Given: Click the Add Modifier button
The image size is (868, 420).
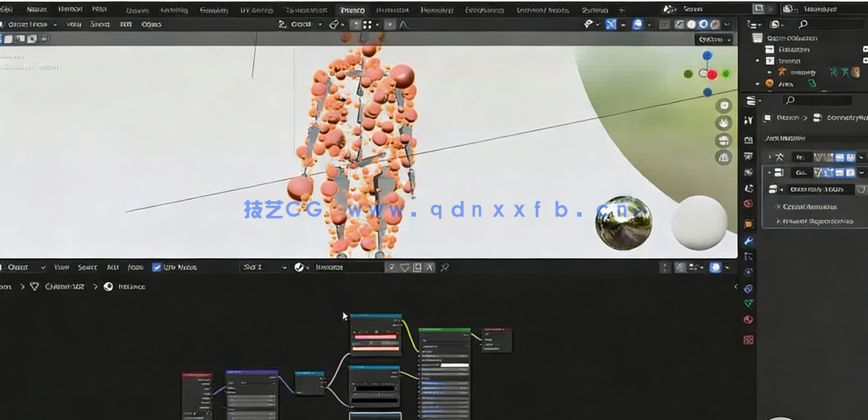Looking at the screenshot, I should 814,138.
